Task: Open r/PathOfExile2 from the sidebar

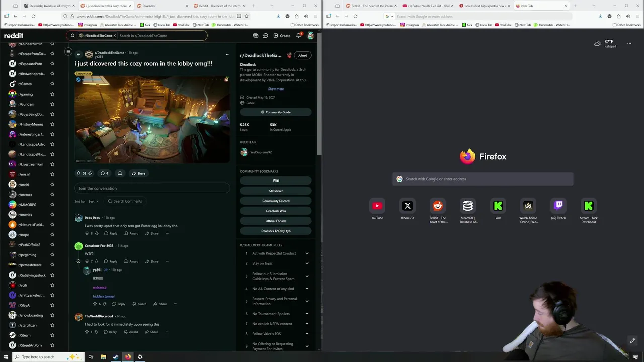Action: [x=29, y=245]
